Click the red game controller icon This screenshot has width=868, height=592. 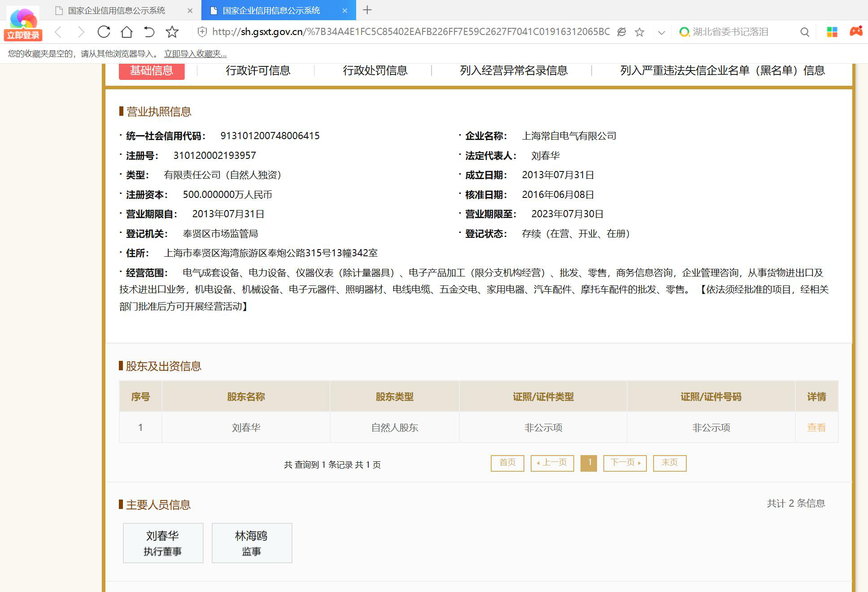tap(856, 31)
